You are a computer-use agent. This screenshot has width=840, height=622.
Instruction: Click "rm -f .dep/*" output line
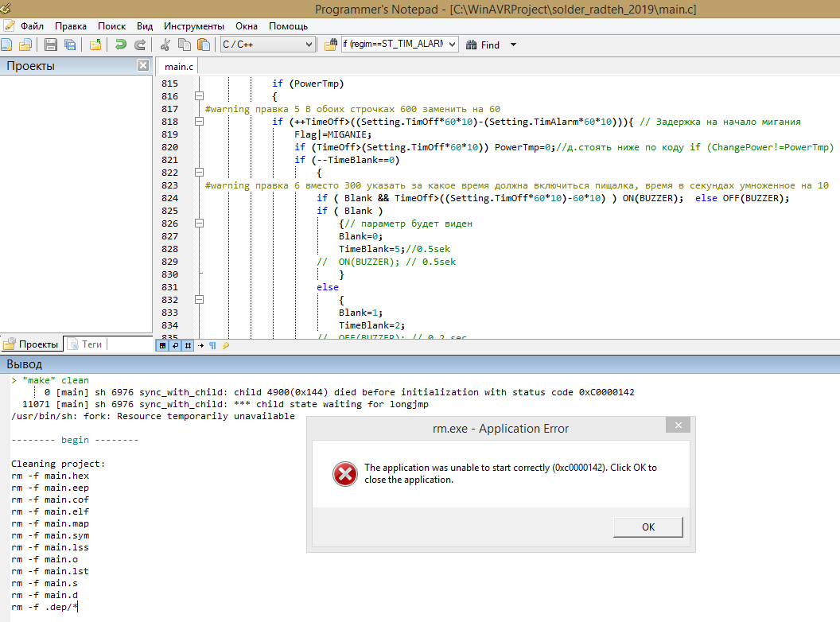coord(45,607)
